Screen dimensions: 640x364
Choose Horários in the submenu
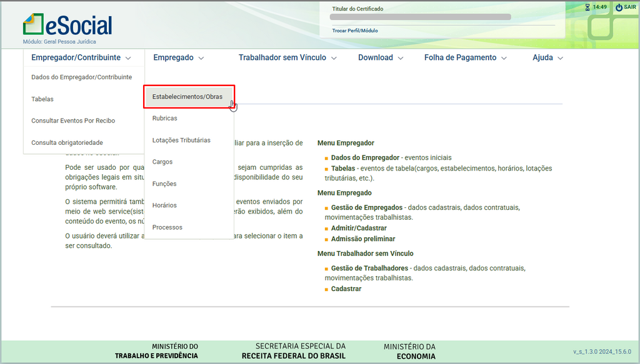click(x=164, y=205)
